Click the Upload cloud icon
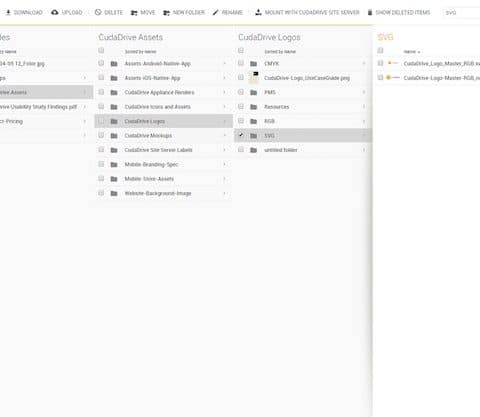The image size is (480, 417). (x=55, y=13)
